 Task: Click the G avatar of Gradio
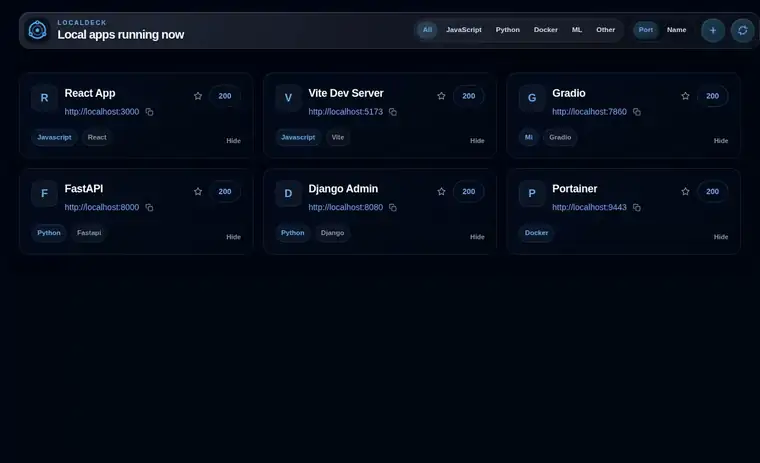pyautogui.click(x=532, y=98)
